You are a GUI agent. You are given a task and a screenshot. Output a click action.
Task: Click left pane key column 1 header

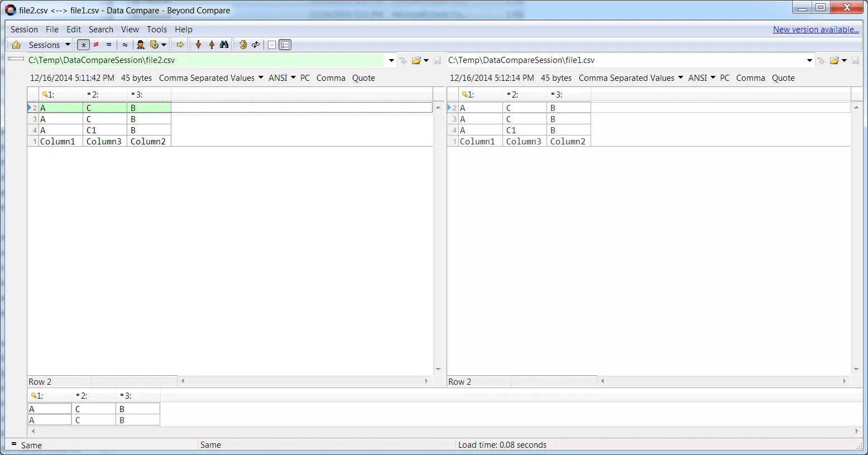pos(61,95)
